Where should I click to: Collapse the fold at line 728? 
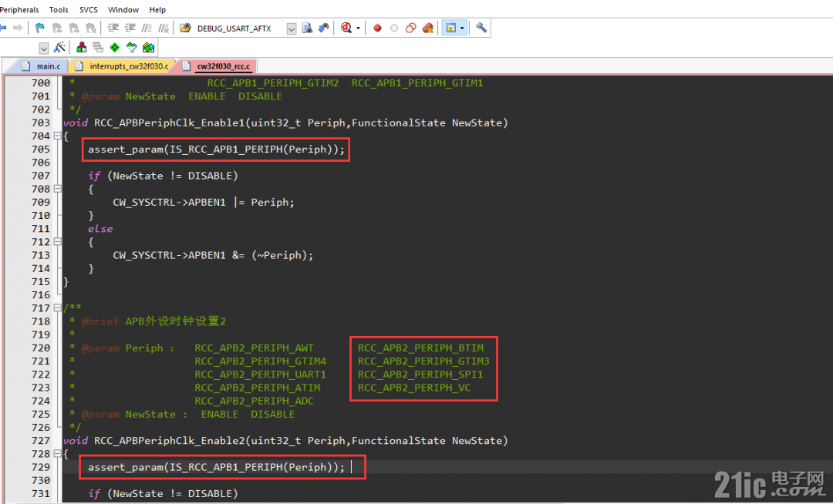click(57, 454)
